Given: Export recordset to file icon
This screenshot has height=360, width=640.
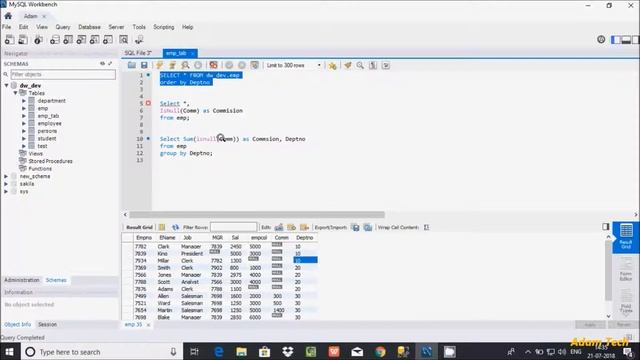Looking at the screenshot, I should (356, 227).
